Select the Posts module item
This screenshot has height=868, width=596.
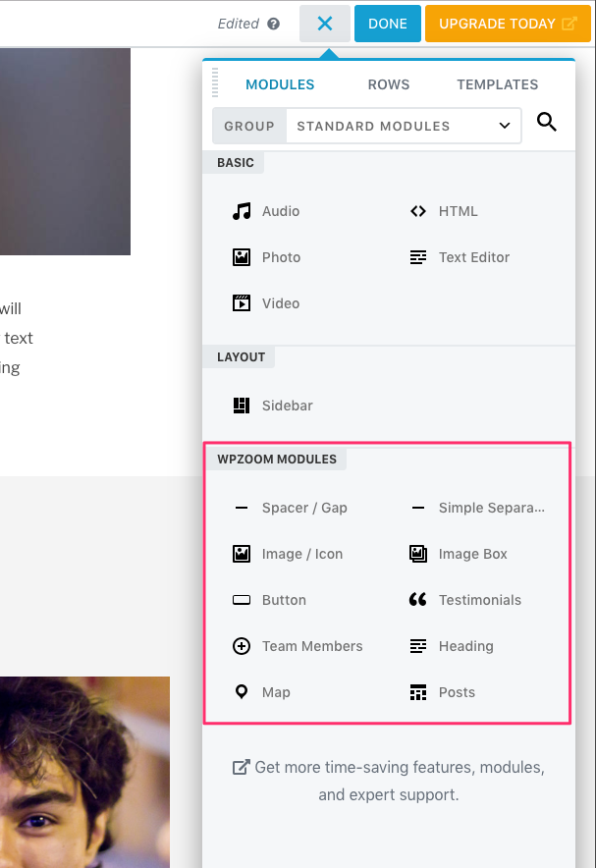457,692
